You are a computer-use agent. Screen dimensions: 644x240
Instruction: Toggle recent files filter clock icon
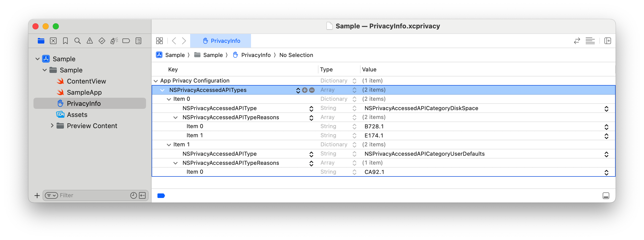[x=134, y=195]
